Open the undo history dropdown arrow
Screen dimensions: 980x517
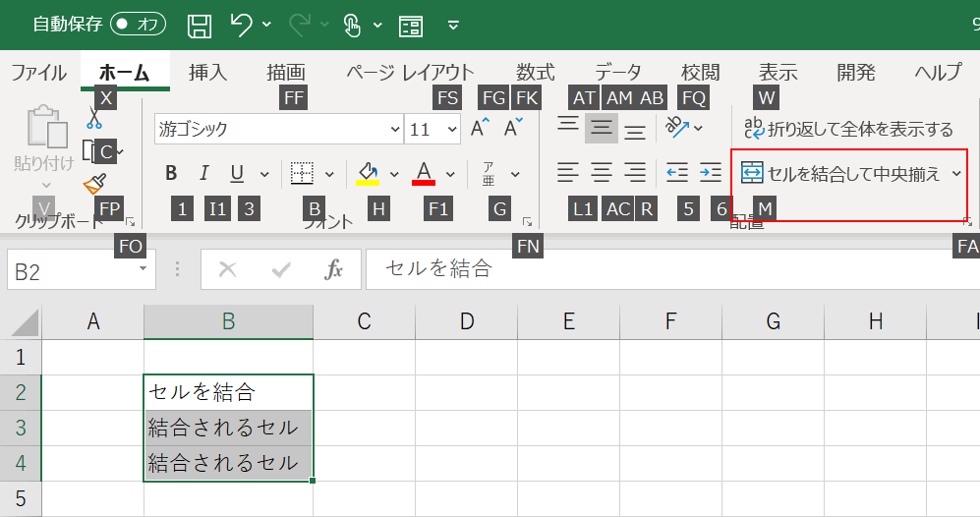point(267,25)
